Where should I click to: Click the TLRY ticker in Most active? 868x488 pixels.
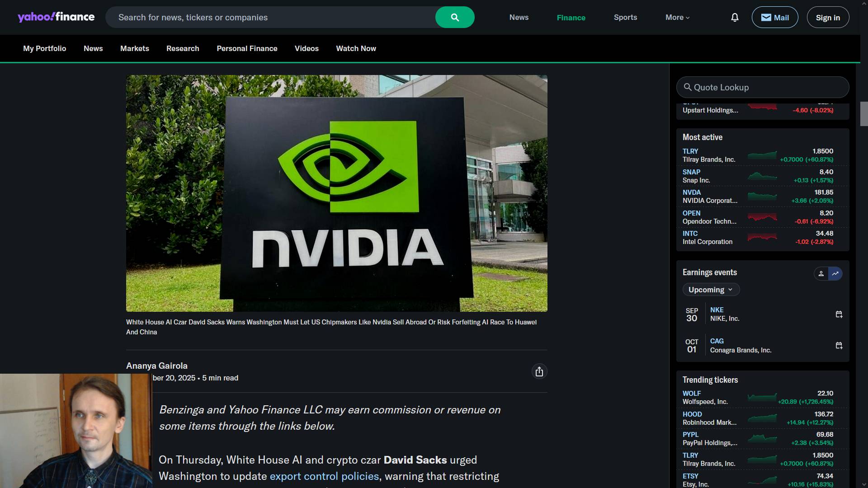click(690, 151)
